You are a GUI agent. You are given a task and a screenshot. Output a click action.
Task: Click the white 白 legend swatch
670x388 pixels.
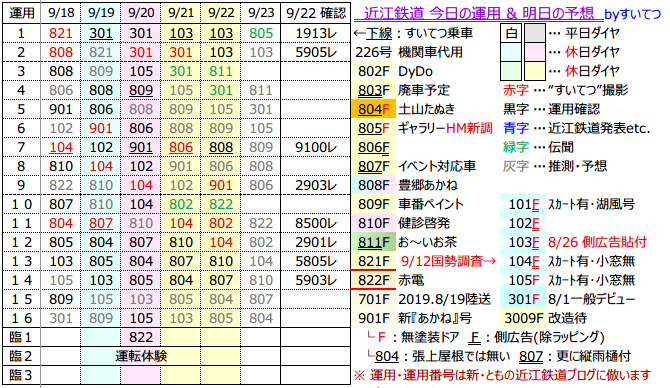pos(511,33)
